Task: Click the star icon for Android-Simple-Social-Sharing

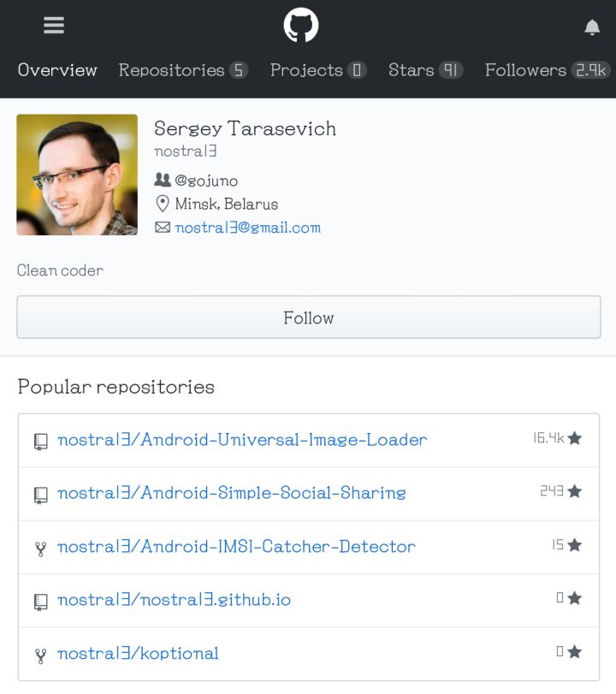Action: pyautogui.click(x=575, y=491)
